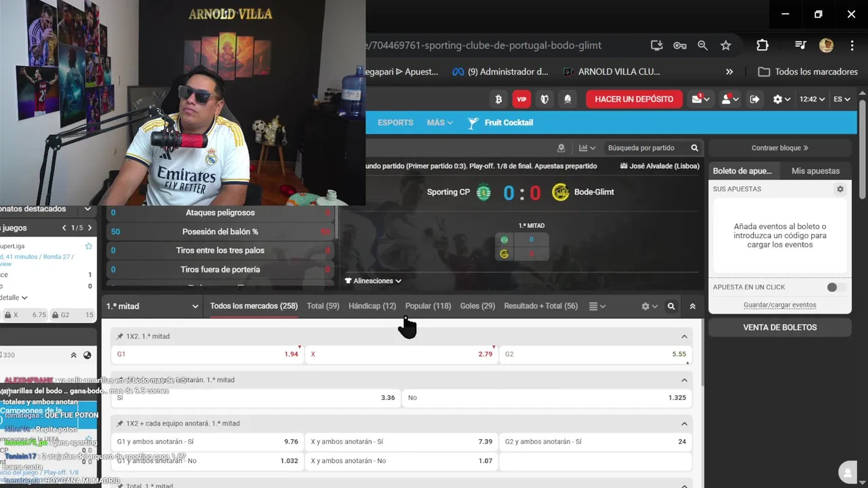Expand the Alineaciones section

(x=373, y=281)
